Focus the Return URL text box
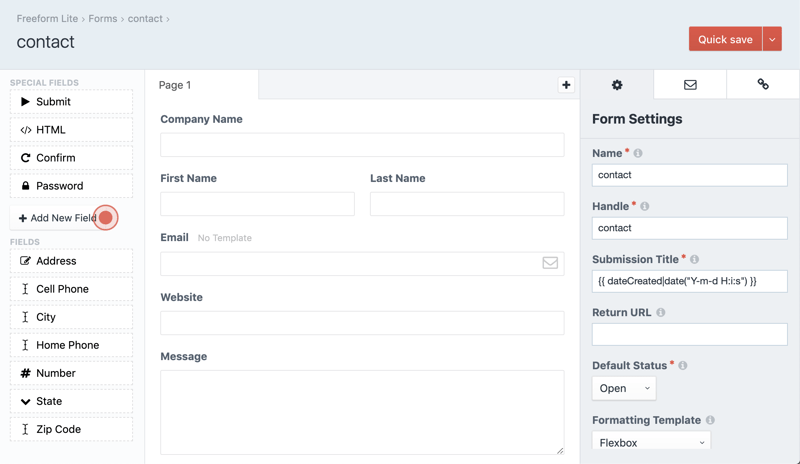800x464 pixels. click(x=689, y=334)
